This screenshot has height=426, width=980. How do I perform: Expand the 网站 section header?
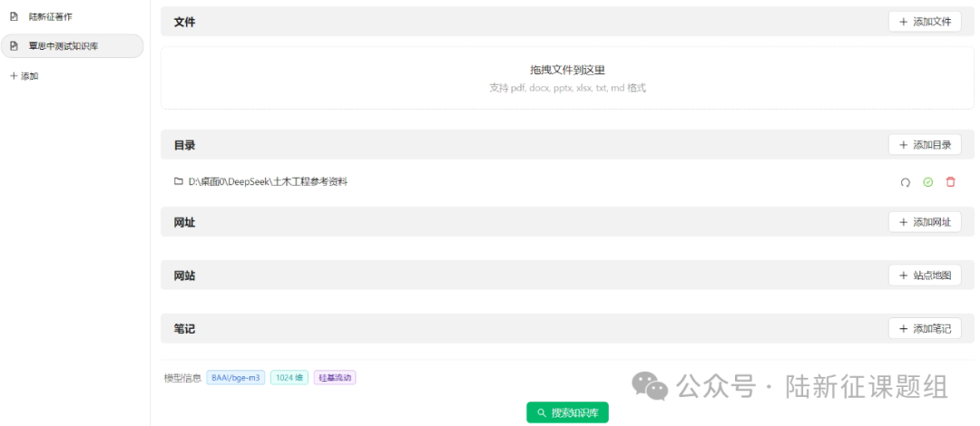tap(184, 276)
